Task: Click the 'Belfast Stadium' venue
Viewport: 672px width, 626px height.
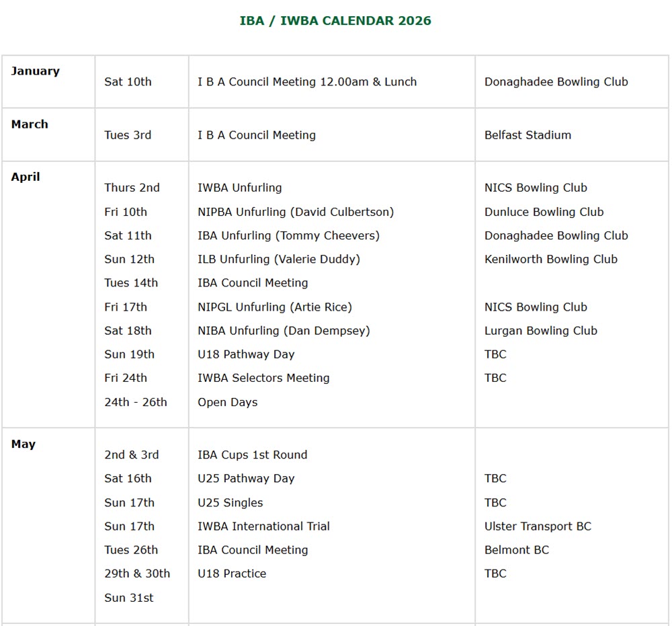Action: click(x=528, y=135)
